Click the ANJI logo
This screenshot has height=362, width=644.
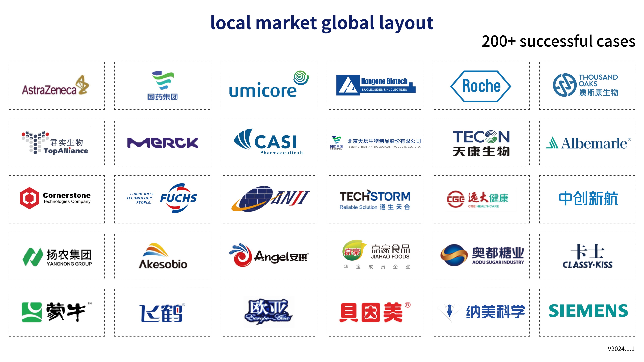click(270, 199)
